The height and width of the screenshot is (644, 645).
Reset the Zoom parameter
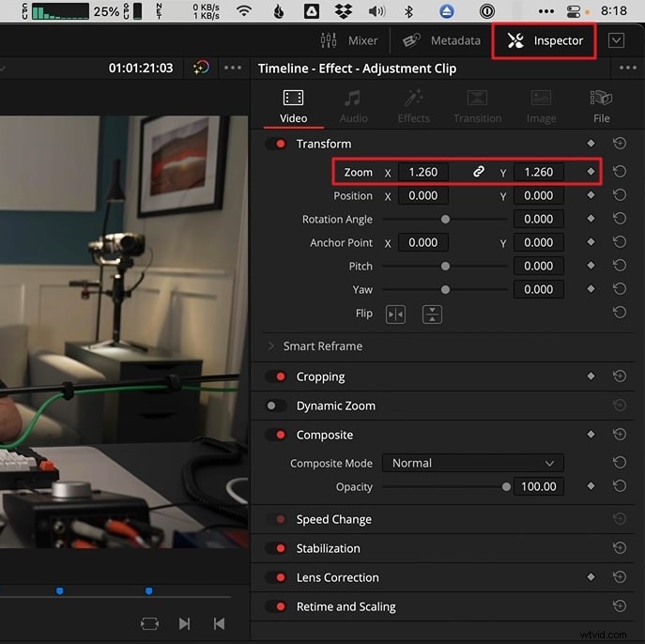[620, 171]
